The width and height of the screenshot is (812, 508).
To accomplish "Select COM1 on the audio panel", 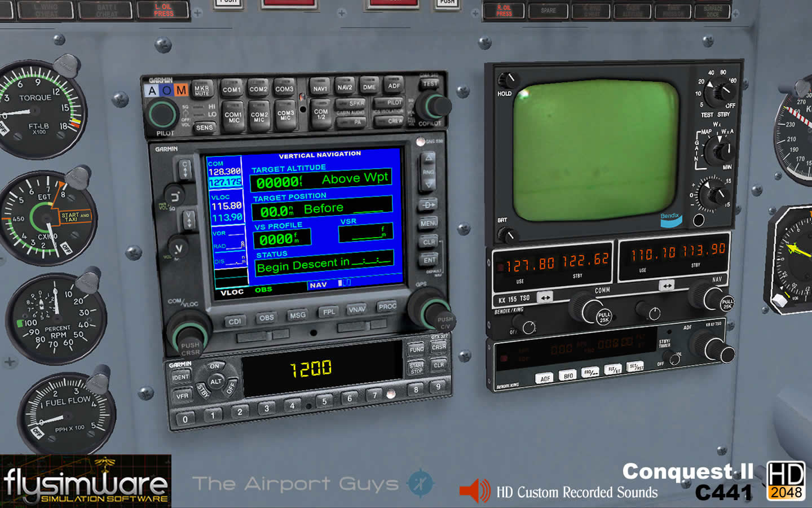I will point(233,89).
